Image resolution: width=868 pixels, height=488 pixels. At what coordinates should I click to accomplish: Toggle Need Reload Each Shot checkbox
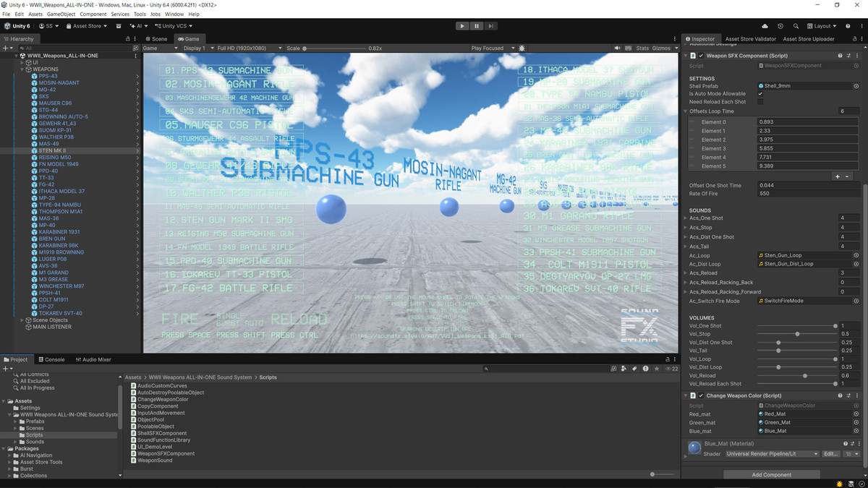[x=760, y=102]
